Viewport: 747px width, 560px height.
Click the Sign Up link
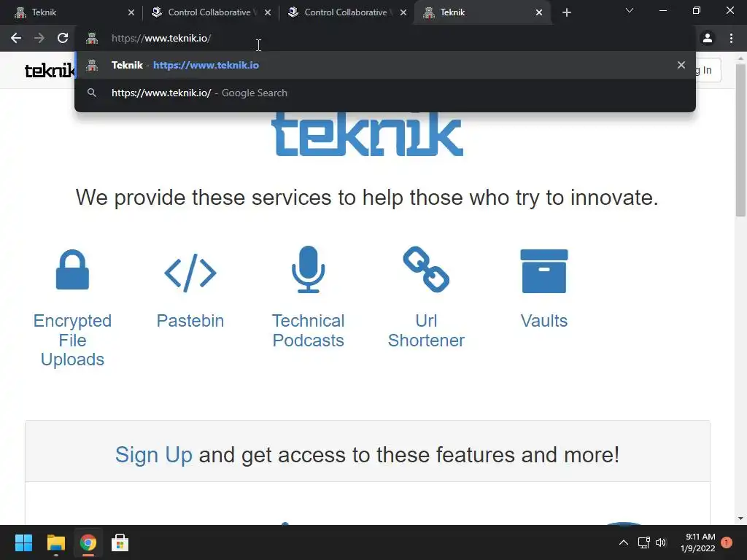point(153,455)
